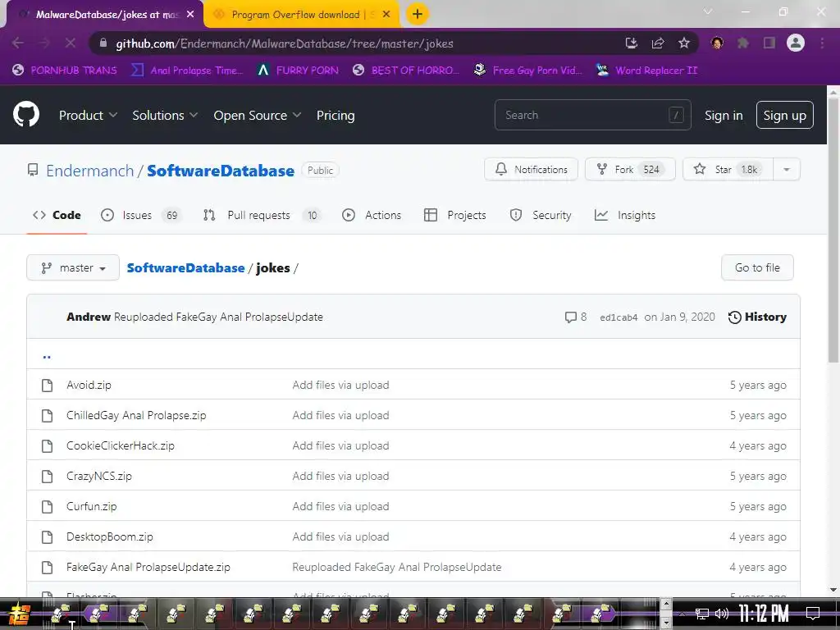Click the tab search chevron in title bar

(708, 11)
